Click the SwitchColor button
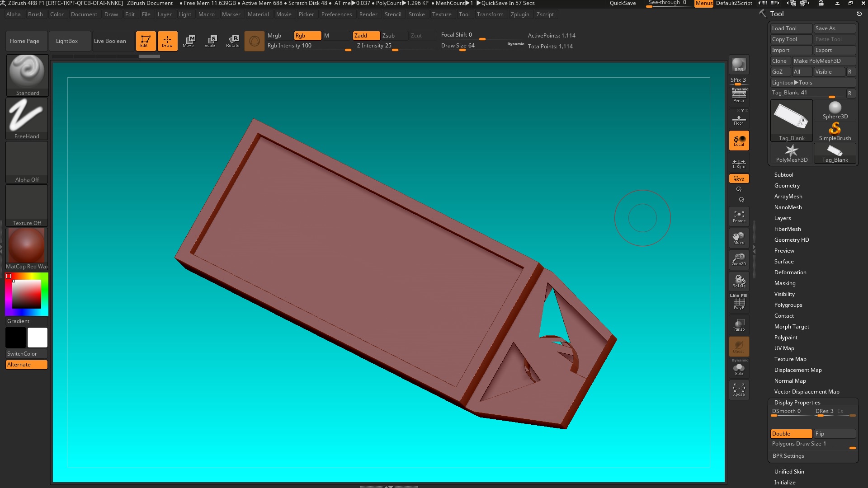The image size is (868, 488). point(27,354)
